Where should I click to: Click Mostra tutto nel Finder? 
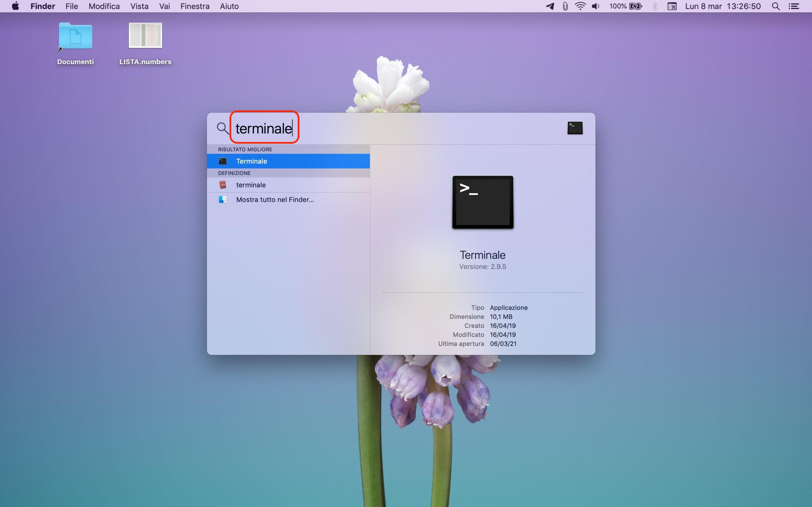[274, 200]
